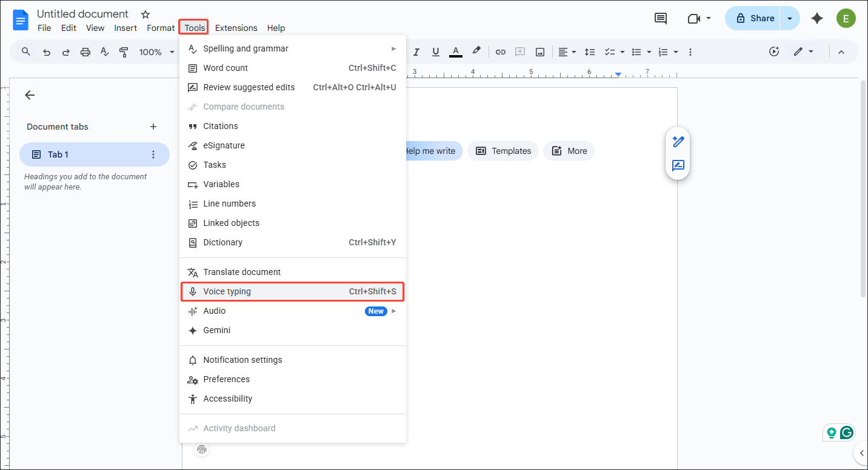The image size is (868, 470).
Task: Star the Untitled document
Action: [145, 13]
